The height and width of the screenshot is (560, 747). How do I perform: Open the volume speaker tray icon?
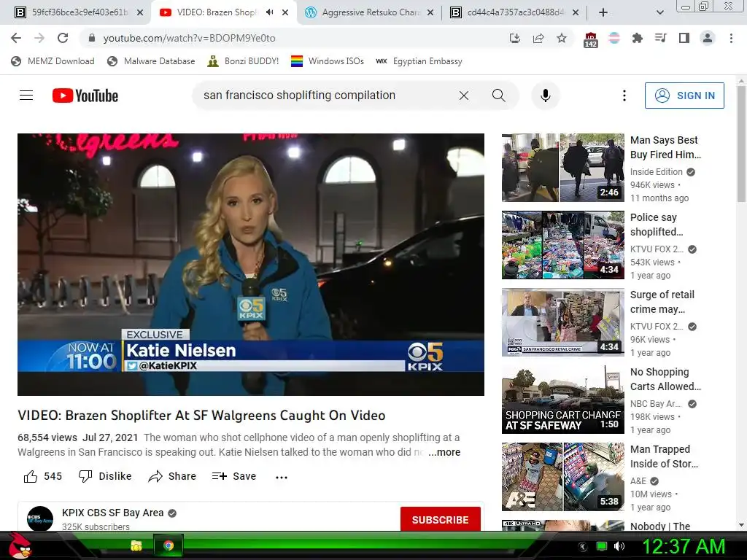click(619, 546)
